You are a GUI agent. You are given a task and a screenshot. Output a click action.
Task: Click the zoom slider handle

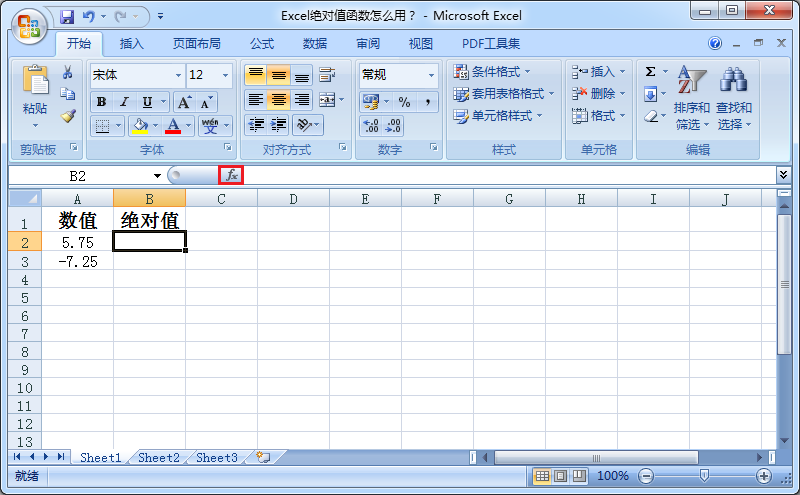(704, 476)
